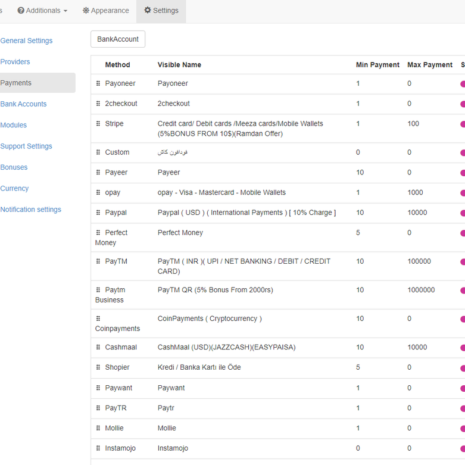Click the handle icon beside Instamojo
465x465 pixels.
(x=98, y=448)
